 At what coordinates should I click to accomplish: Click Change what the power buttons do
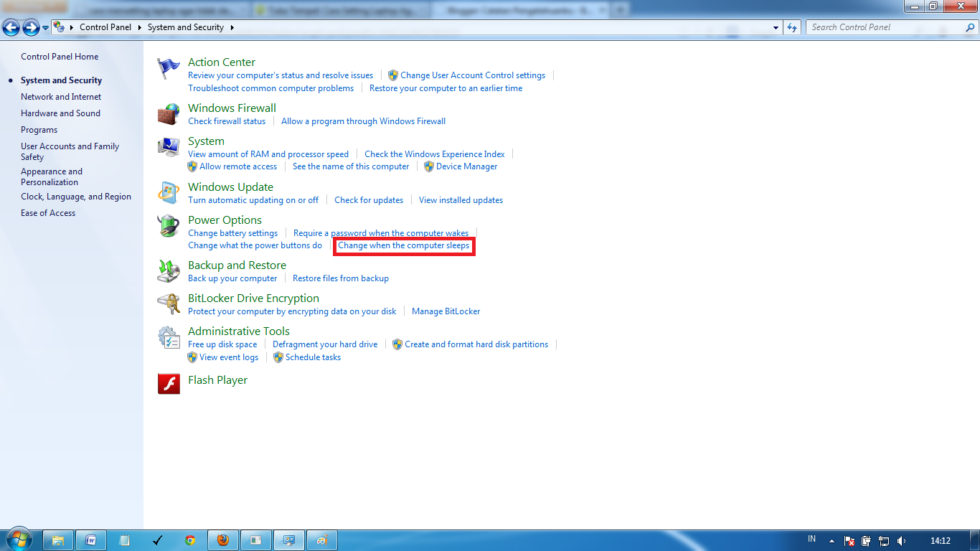click(x=255, y=245)
